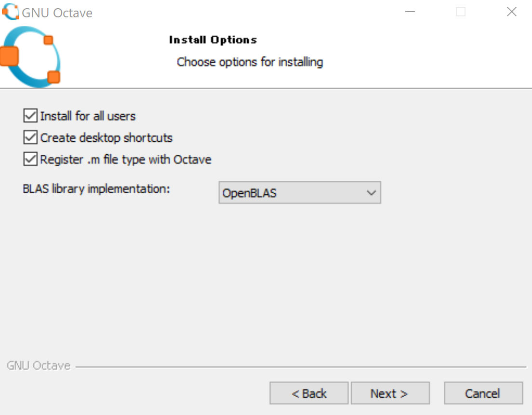The image size is (532, 415).
Task: Select the OpenBLAS text in combo box
Action: tap(250, 193)
